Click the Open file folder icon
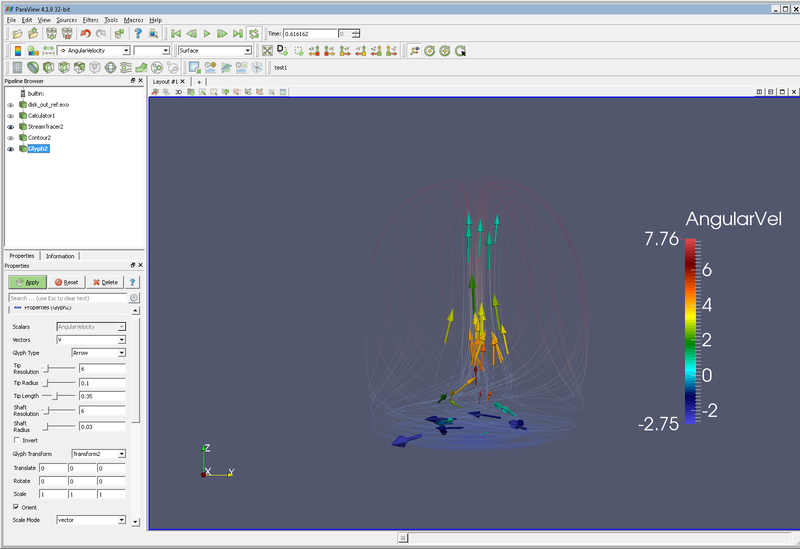Image resolution: width=800 pixels, height=549 pixels. pyautogui.click(x=17, y=34)
